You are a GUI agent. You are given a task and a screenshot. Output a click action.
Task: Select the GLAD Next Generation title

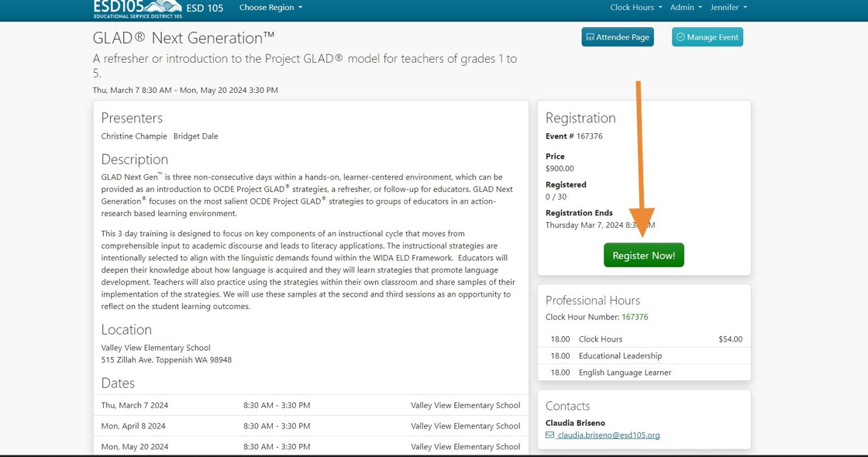coord(183,38)
